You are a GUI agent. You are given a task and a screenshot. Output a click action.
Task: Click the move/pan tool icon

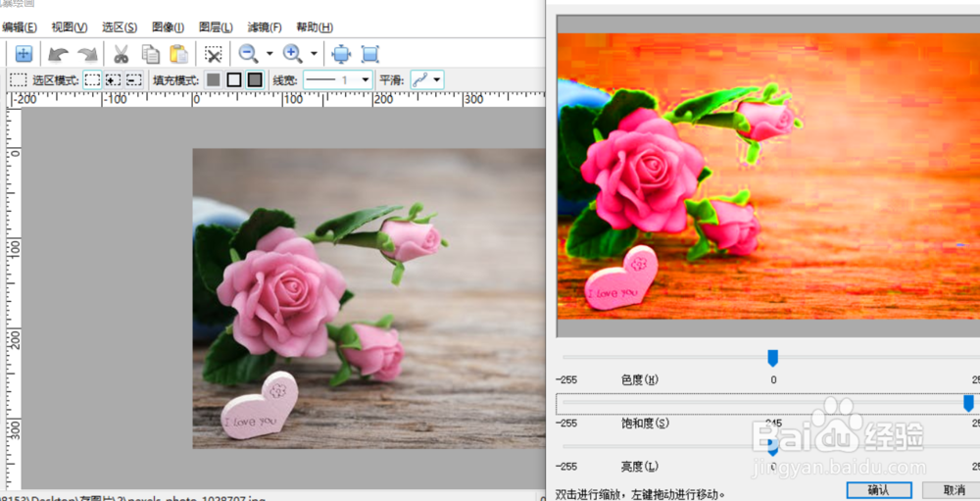(24, 54)
